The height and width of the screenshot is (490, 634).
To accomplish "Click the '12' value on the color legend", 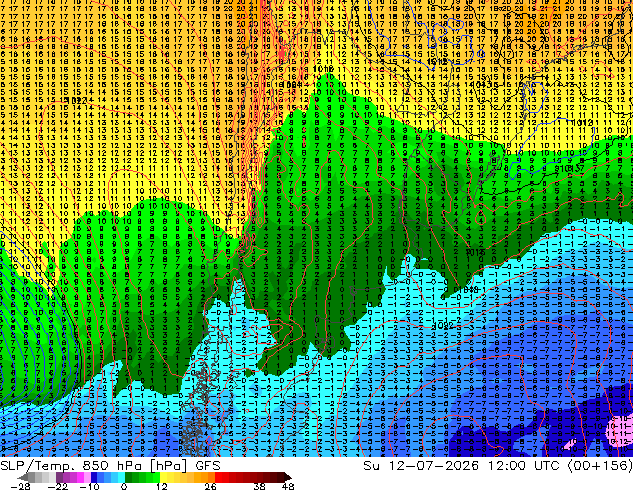I will tap(162, 486).
